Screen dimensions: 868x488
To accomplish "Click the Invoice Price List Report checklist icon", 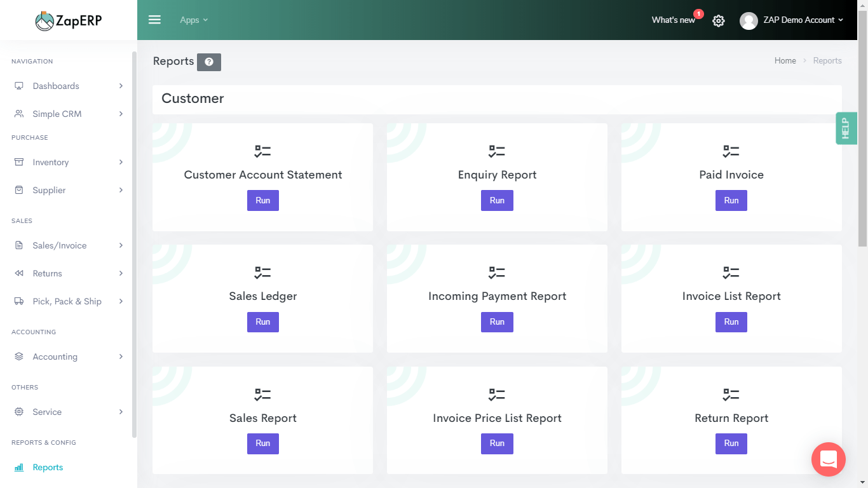I will [497, 395].
